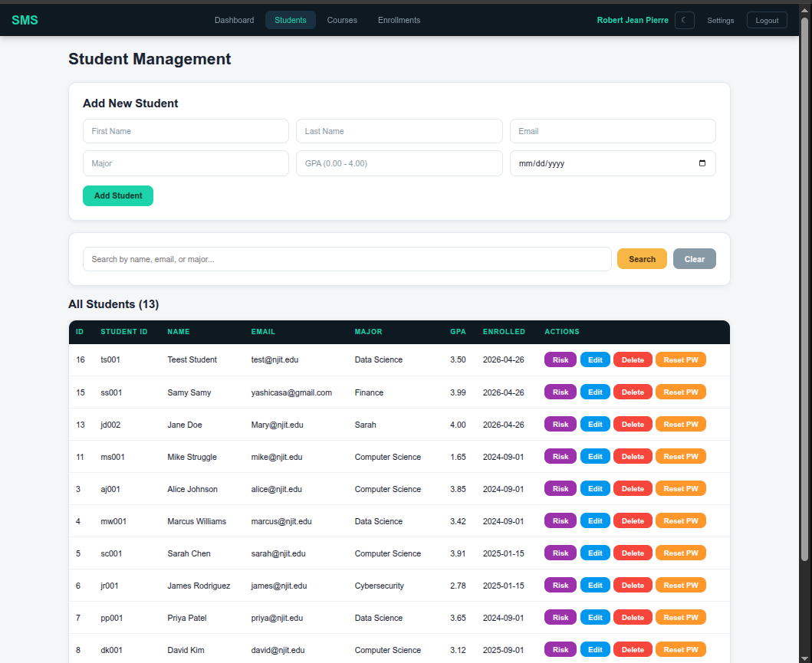Click the Robert Jean Pierre username
This screenshot has height=663, width=812.
tap(633, 20)
